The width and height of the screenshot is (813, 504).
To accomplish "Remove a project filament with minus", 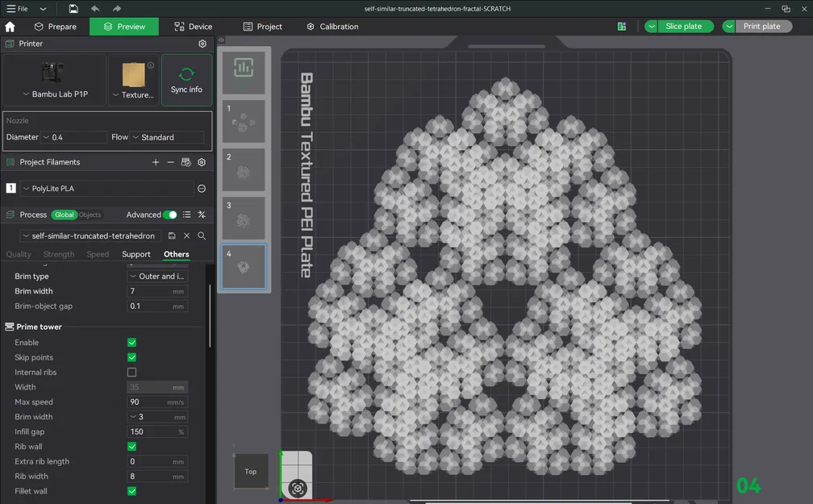I will [171, 162].
